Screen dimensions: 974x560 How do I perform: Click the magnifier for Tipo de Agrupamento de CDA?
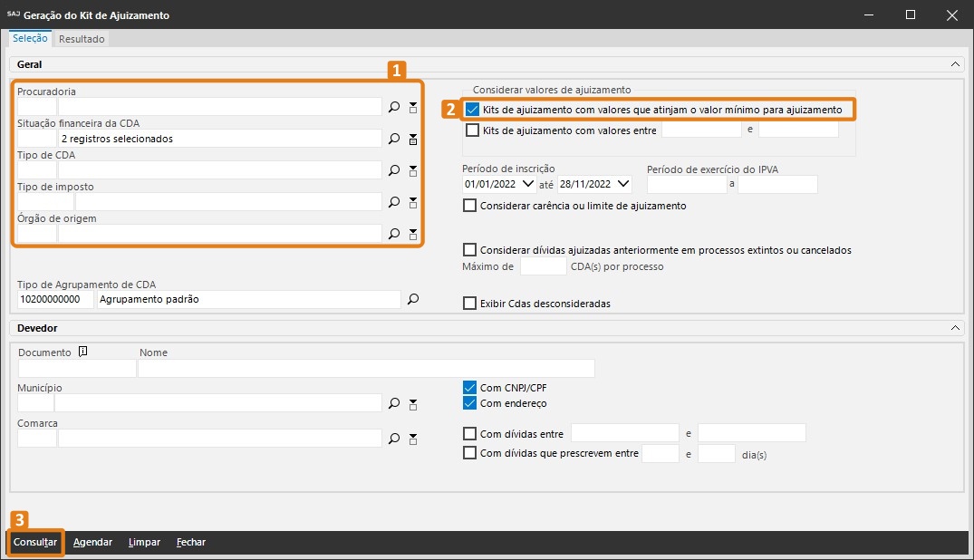pyautogui.click(x=413, y=299)
